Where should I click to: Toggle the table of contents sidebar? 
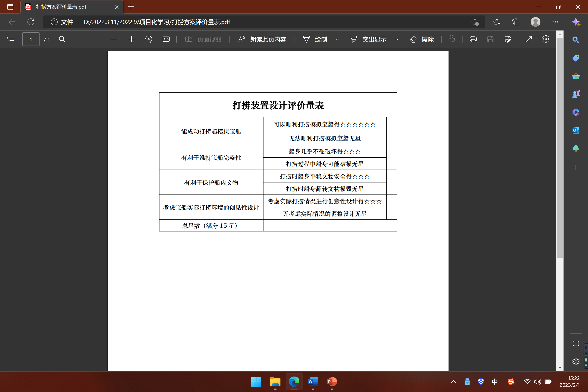pyautogui.click(x=10, y=39)
